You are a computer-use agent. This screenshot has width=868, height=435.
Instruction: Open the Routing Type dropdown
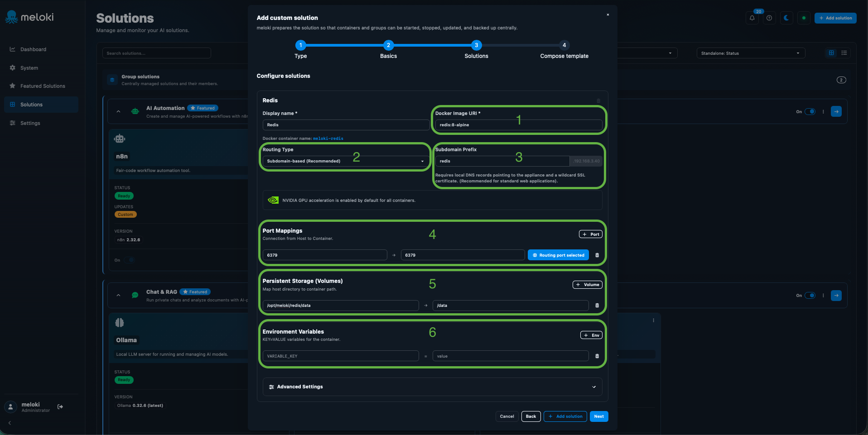[345, 161]
